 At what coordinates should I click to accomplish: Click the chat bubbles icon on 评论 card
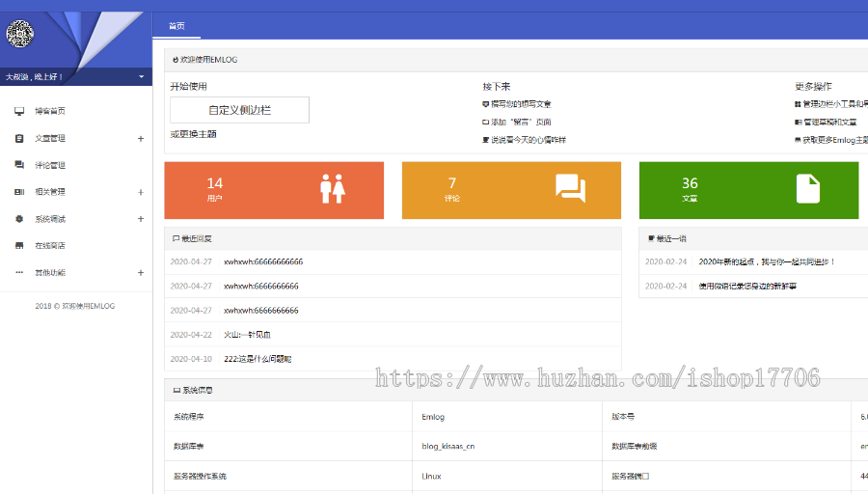tap(571, 188)
